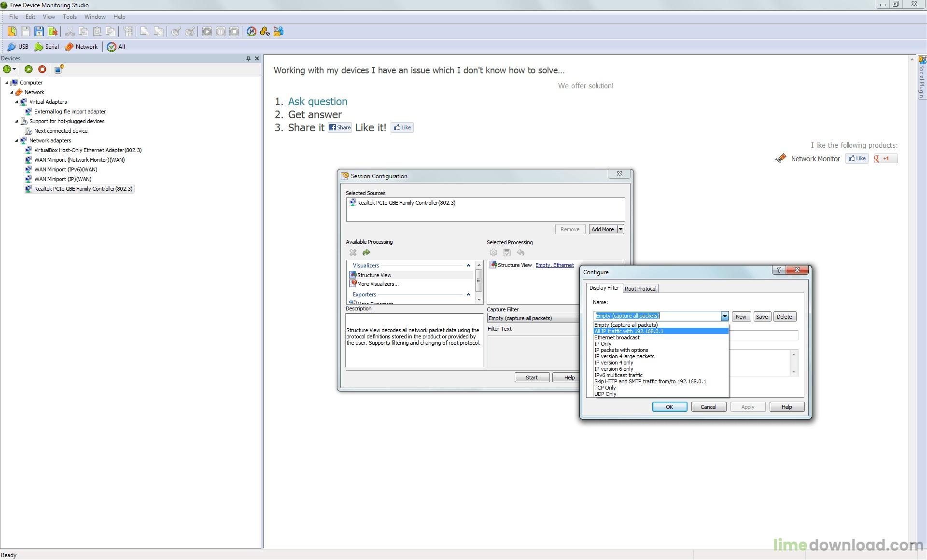Viewport: 927px width, 560px height.
Task: Switch to the Root Protocol tab
Action: tap(640, 289)
